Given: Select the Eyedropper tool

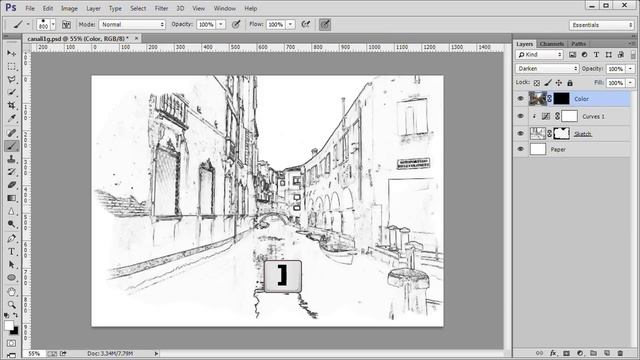Looking at the screenshot, I should coord(11,118).
